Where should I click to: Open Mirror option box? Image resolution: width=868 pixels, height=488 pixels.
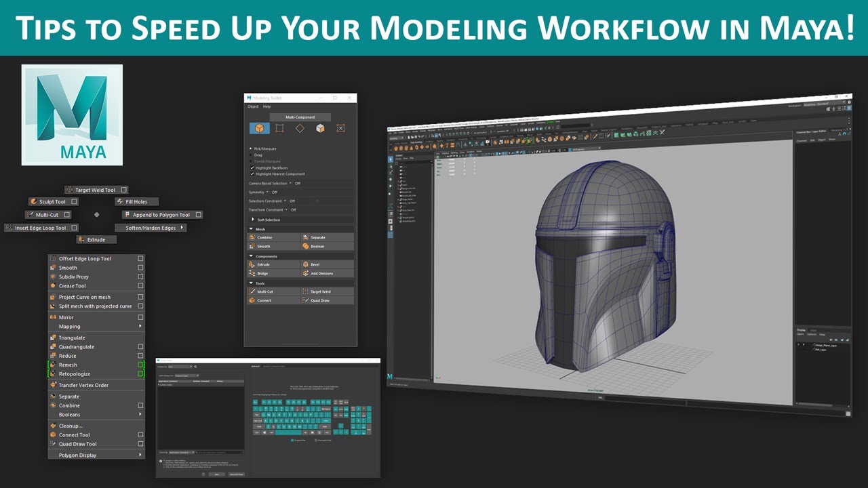coord(140,317)
